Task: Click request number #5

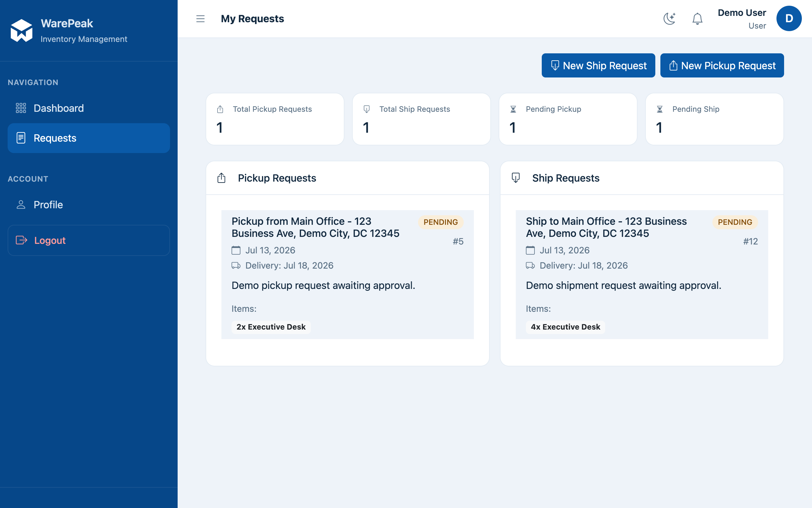Action: point(458,241)
